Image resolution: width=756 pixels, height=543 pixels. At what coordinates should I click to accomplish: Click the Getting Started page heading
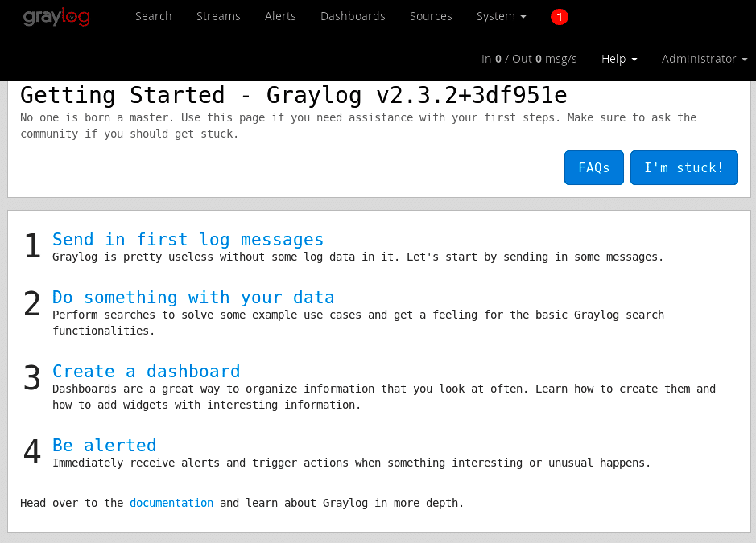click(x=293, y=95)
